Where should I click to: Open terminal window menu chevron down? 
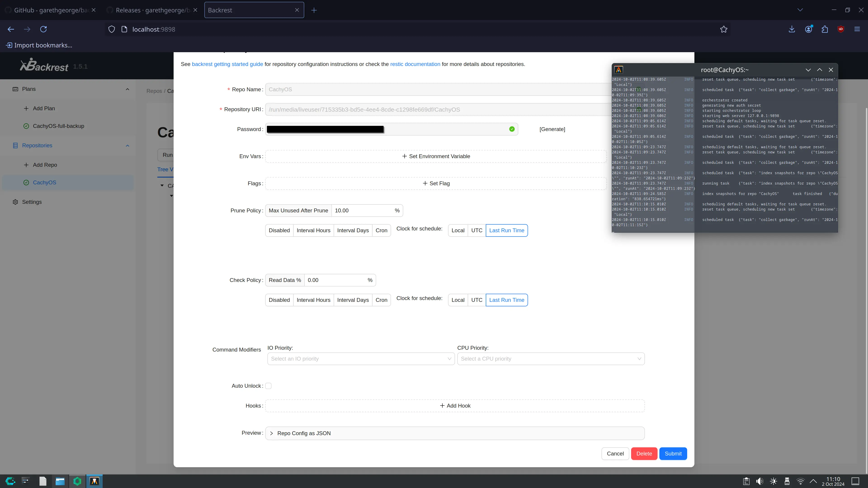pyautogui.click(x=808, y=70)
